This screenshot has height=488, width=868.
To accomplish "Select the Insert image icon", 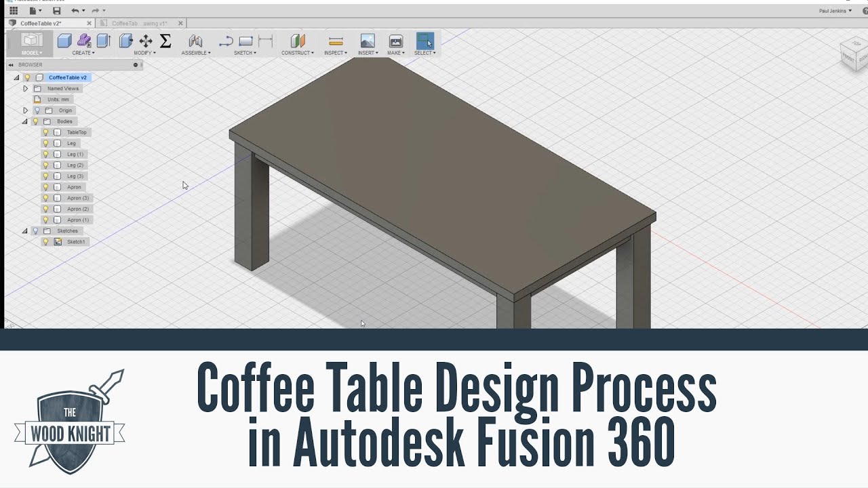I will [368, 41].
